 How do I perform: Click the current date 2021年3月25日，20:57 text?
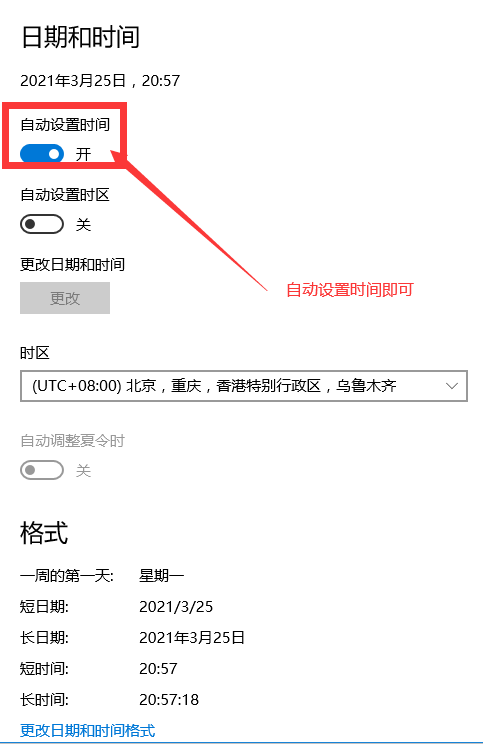tap(100, 81)
